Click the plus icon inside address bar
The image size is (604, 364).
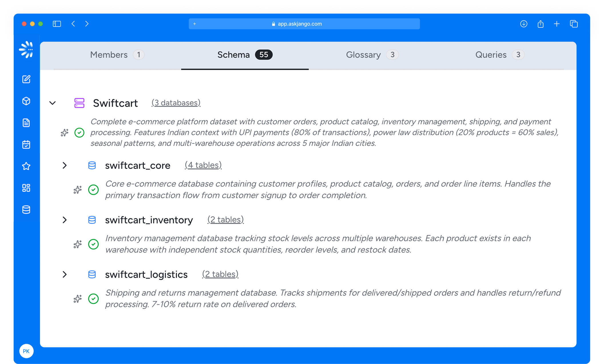tap(194, 24)
